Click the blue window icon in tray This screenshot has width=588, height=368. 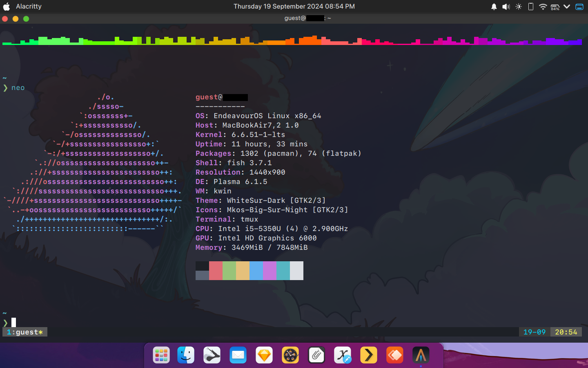(x=579, y=7)
